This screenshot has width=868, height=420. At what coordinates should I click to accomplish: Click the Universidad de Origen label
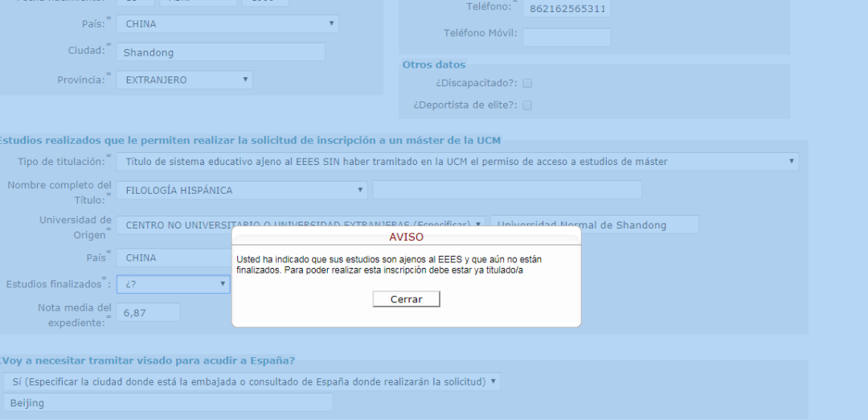[76, 227]
